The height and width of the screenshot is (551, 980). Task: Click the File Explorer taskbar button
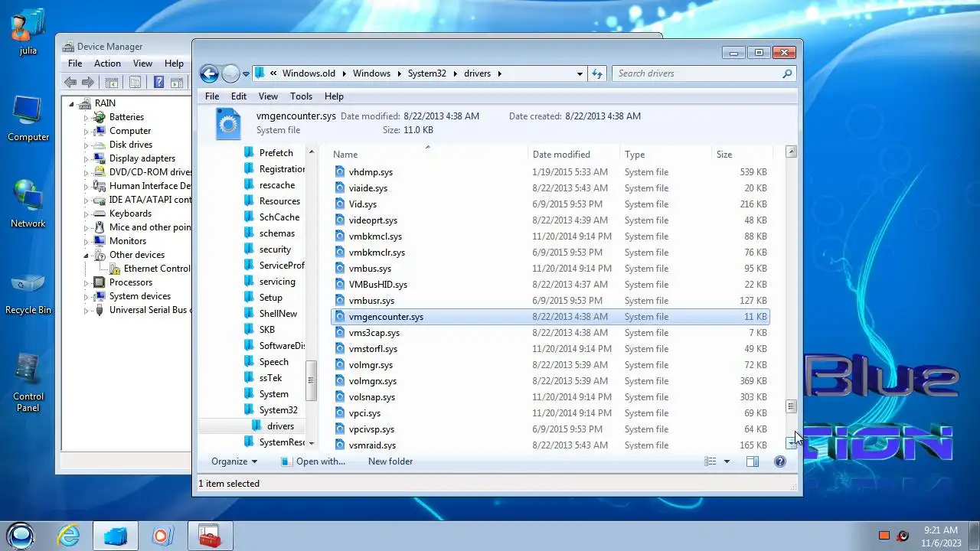[116, 536]
